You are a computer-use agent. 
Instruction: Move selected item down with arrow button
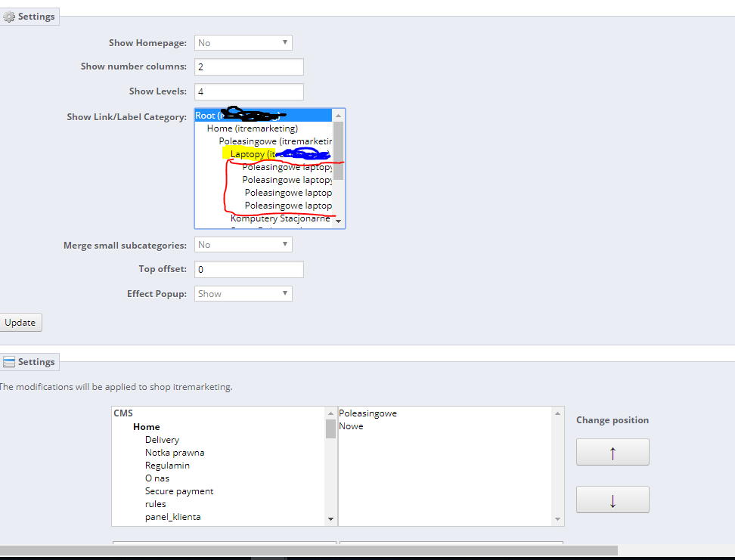[x=612, y=500]
